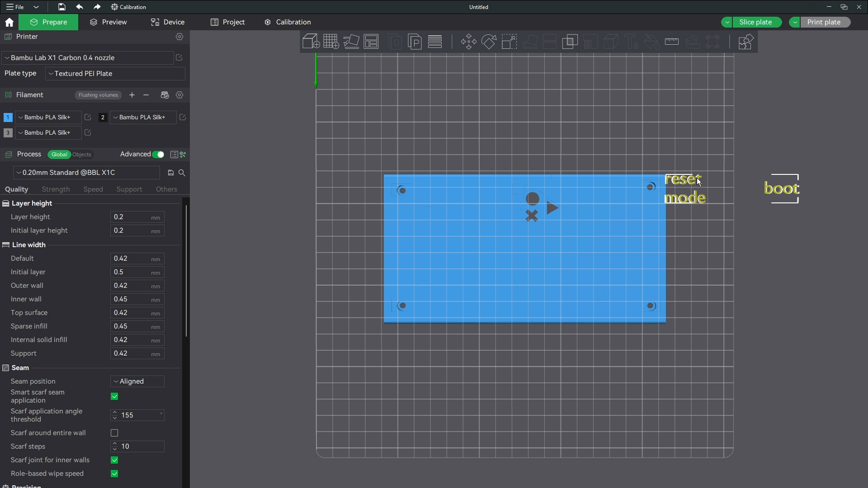Open the Strength settings tab
Image resolution: width=868 pixels, height=488 pixels.
[x=56, y=189]
